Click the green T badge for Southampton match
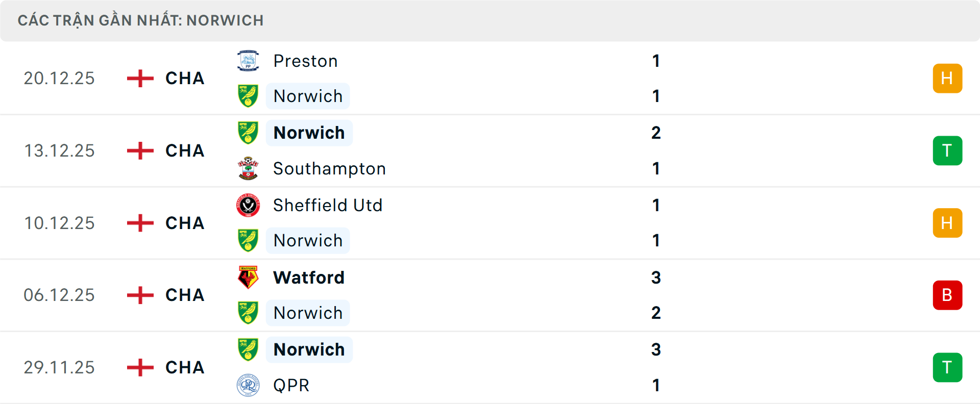Screen dimensions: 980x404 point(947,151)
